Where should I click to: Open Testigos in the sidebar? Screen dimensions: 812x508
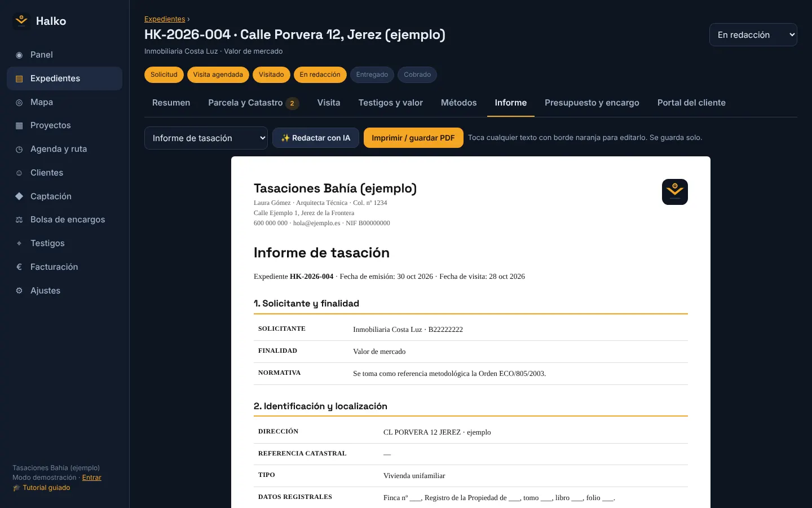pyautogui.click(x=64, y=243)
